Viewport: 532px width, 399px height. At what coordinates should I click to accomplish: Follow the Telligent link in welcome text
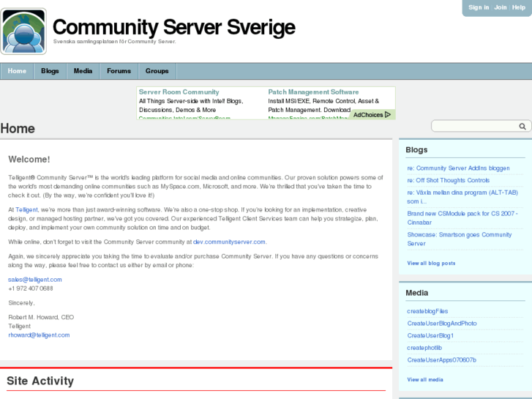point(26,210)
